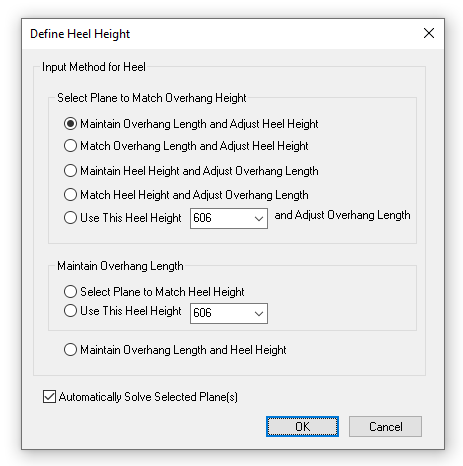Click the Select Plane to Match Heel Height label
Screen dimensions: 463x466
162,292
